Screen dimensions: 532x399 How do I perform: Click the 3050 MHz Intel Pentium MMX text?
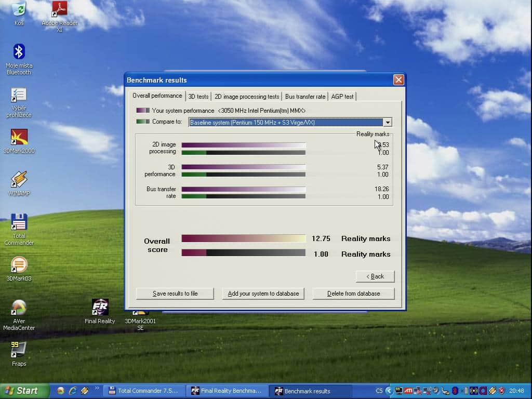click(262, 111)
